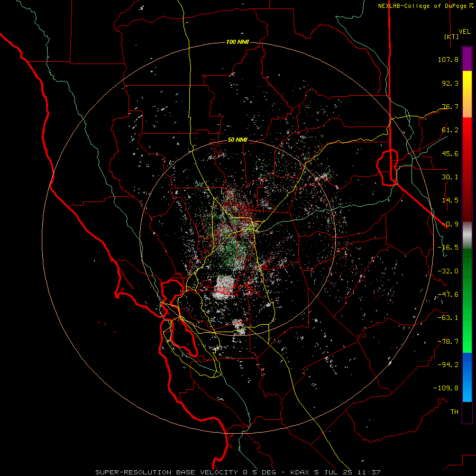Select the 61.2 legend value
476x476 pixels.
[450, 130]
